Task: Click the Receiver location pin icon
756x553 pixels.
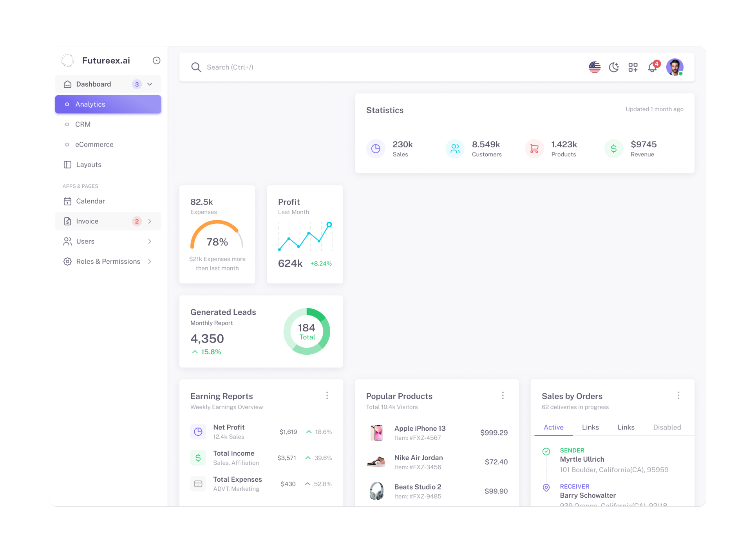Action: click(x=546, y=488)
